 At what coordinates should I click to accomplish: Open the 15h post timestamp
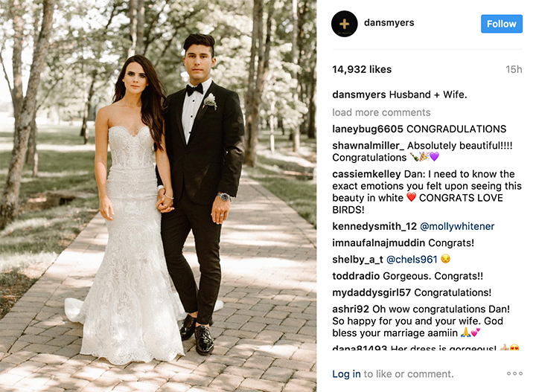514,69
